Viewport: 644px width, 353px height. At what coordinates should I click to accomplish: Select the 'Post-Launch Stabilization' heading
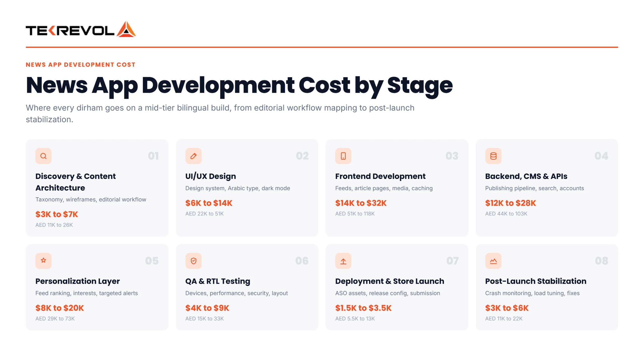click(536, 281)
